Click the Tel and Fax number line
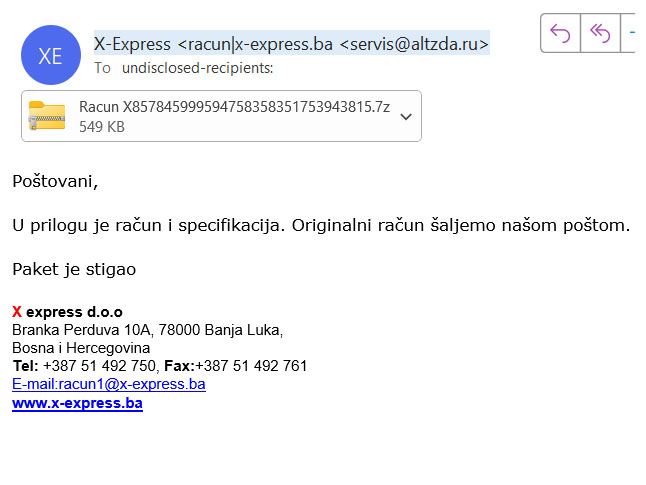 coord(160,366)
